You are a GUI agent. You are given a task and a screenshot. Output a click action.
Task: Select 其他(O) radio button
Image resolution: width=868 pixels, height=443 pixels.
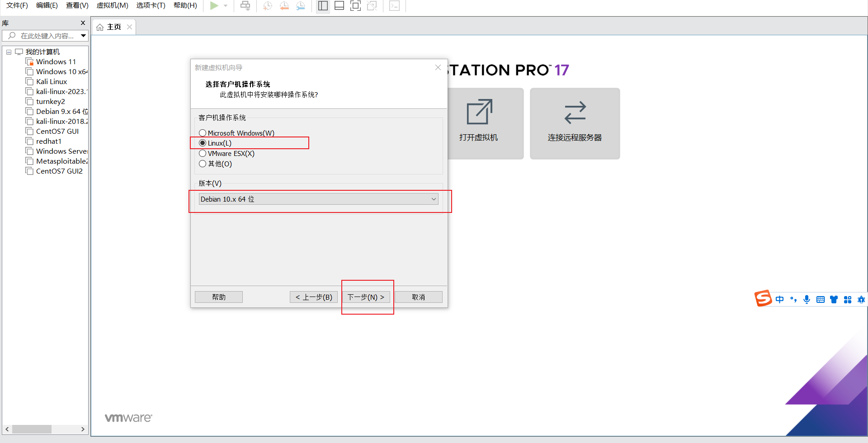point(203,164)
